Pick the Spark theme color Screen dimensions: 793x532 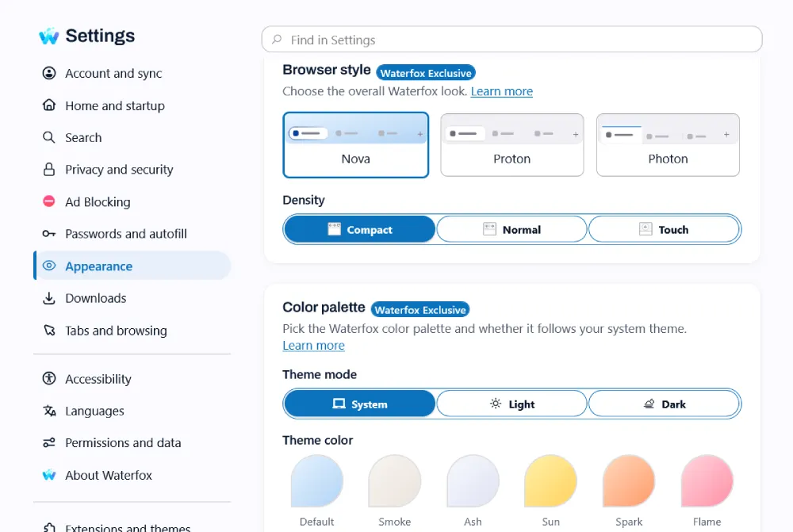pyautogui.click(x=629, y=481)
